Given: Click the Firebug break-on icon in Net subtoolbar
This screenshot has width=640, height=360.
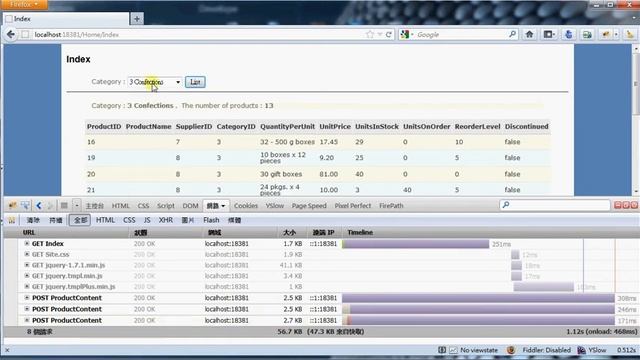Looking at the screenshot, I should pyautogui.click(x=11, y=220).
